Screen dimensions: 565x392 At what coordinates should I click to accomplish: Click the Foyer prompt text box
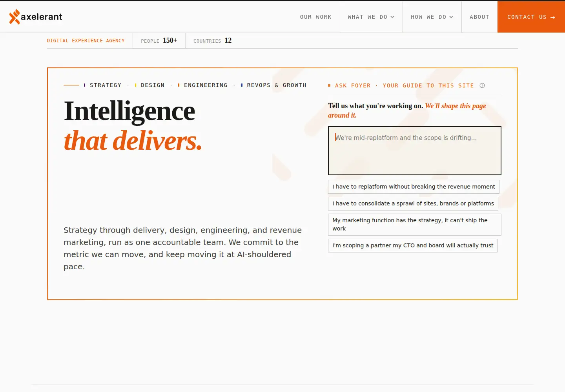(415, 151)
